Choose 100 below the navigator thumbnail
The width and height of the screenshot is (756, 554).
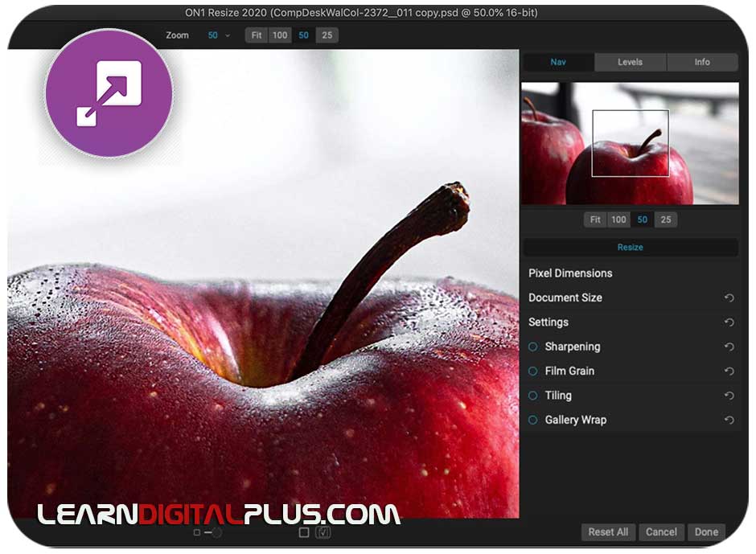[618, 220]
